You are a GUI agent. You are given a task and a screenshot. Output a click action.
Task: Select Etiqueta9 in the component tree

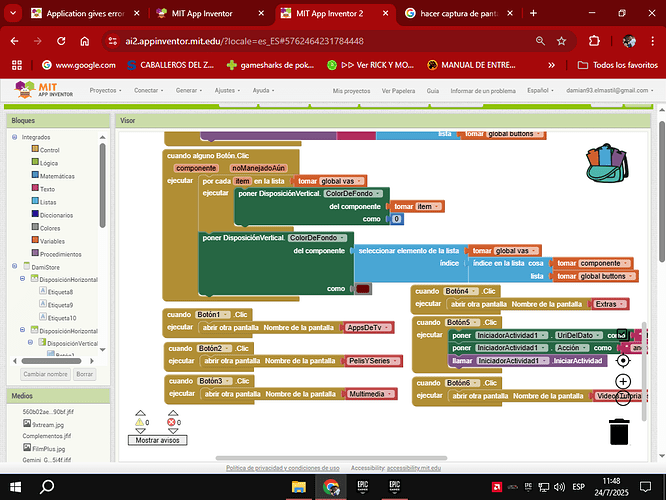tap(59, 305)
